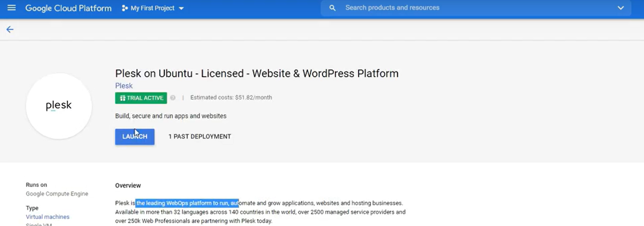The width and height of the screenshot is (644, 226).
Task: Click the project icon beside My First Project
Action: point(125,8)
